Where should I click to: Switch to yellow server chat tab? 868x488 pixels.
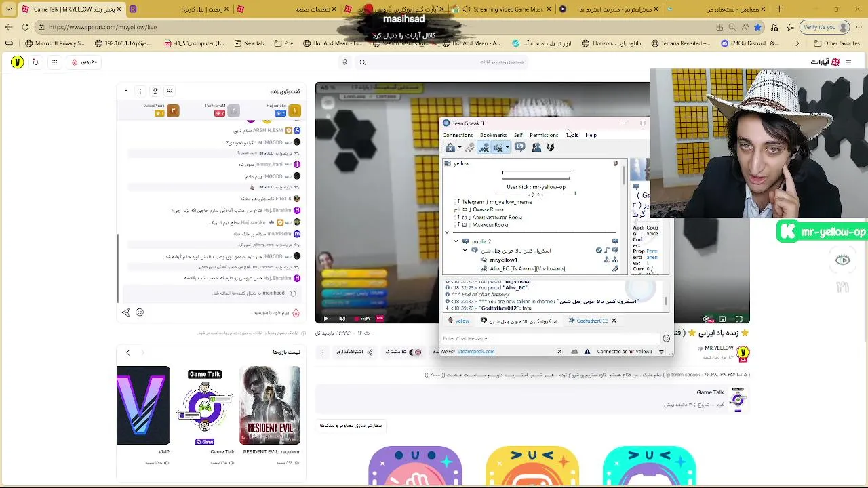457,321
